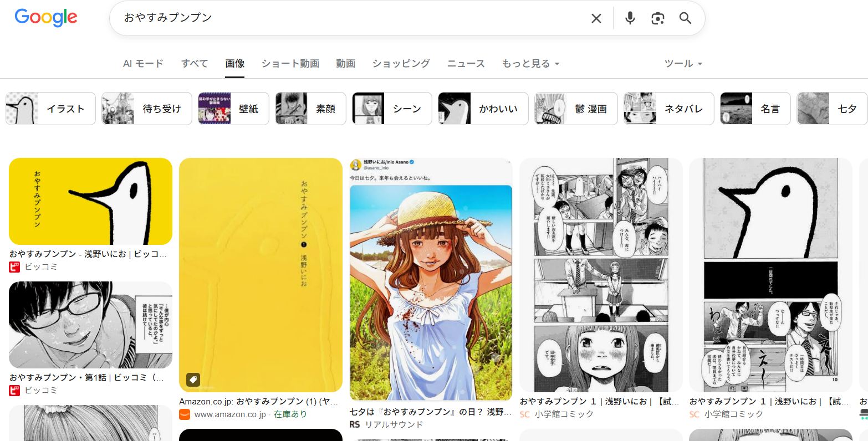868x441 pixels.
Task: Expand the もっと見る dropdown
Action: click(530, 64)
